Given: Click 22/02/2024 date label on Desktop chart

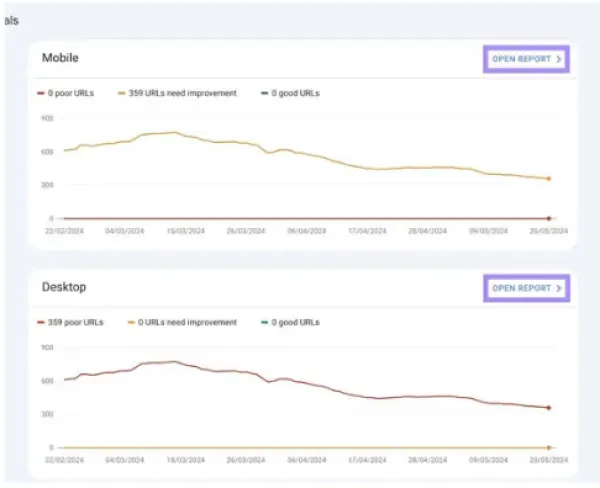Looking at the screenshot, I should pos(64,460).
